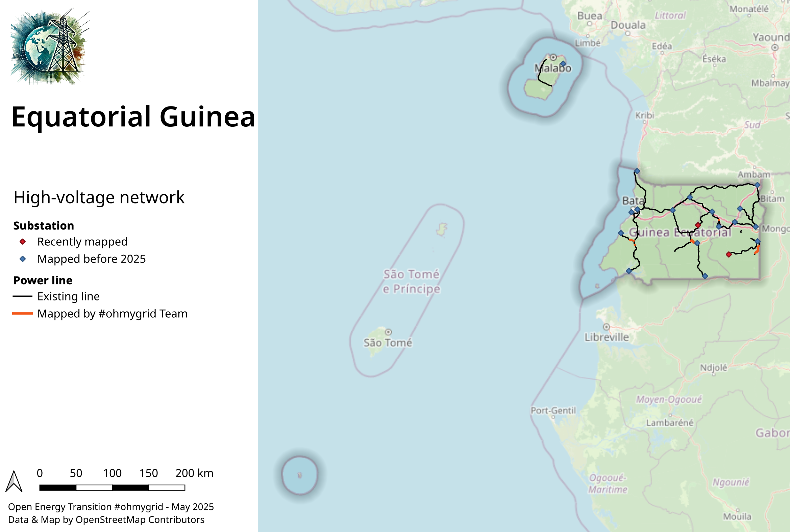Click the Littoral region label

[x=670, y=16]
